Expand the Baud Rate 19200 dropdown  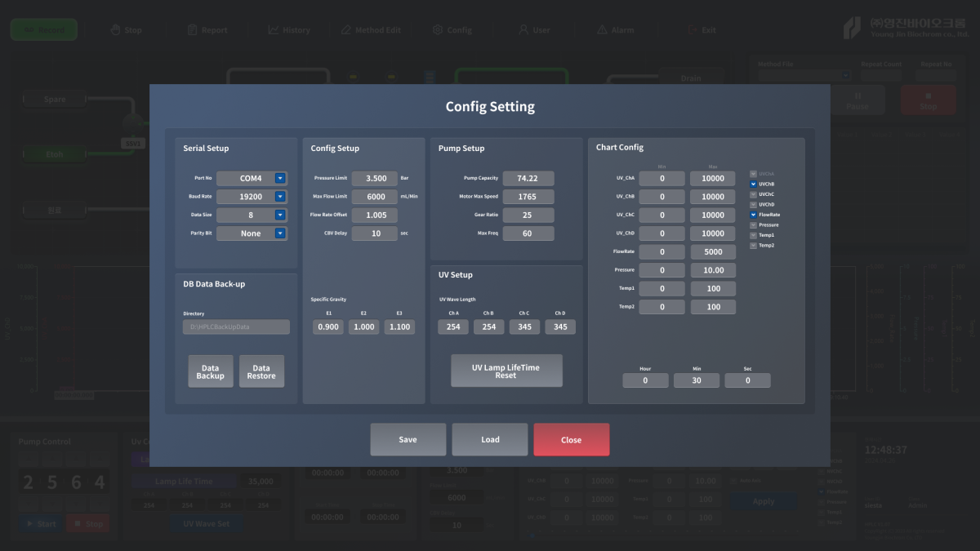[x=280, y=197]
